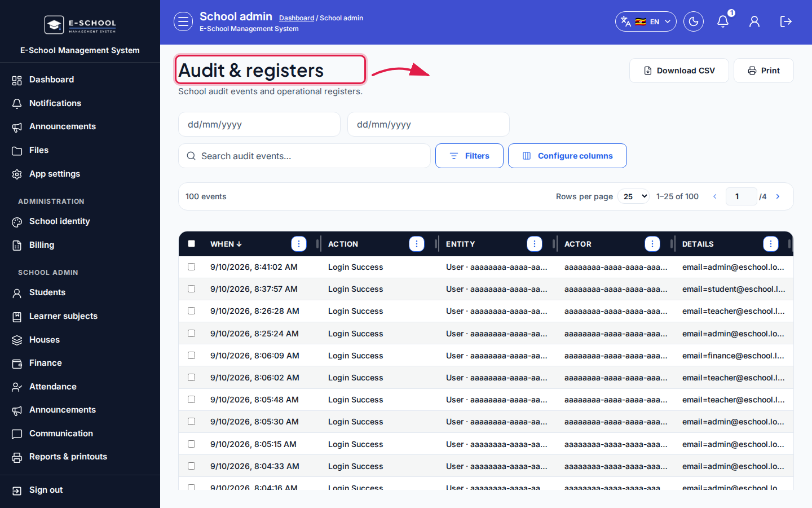The height and width of the screenshot is (508, 812).
Task: Check the row for 8:41:02 AM
Action: click(192, 267)
